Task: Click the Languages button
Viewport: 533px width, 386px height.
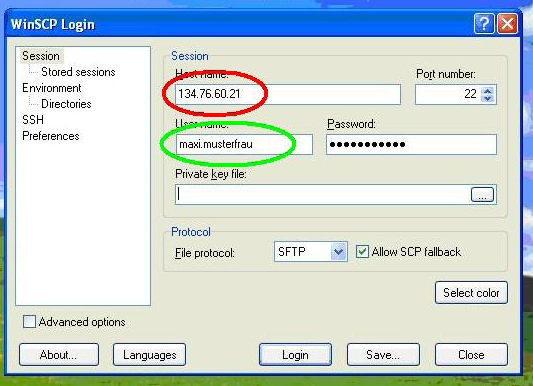Action: 150,355
